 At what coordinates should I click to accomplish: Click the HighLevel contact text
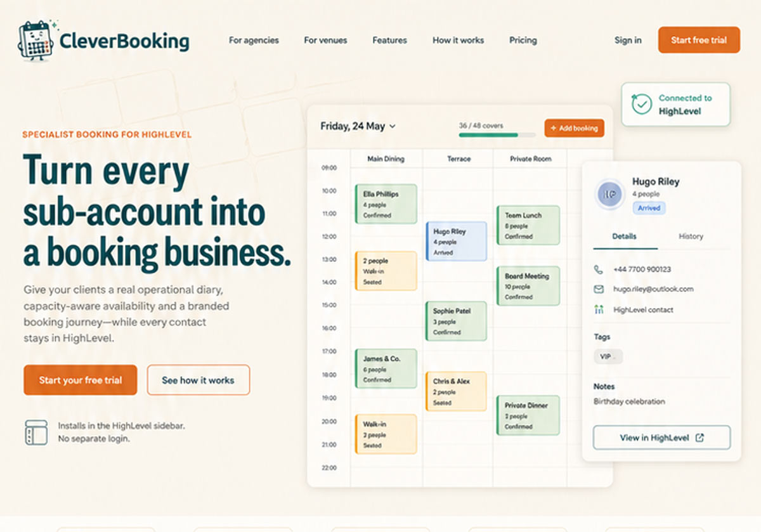coord(643,310)
